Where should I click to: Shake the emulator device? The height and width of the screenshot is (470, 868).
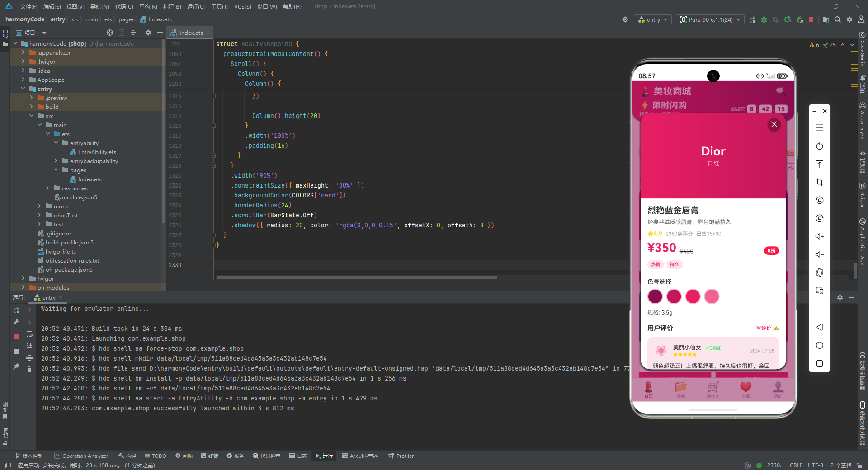coord(820,273)
